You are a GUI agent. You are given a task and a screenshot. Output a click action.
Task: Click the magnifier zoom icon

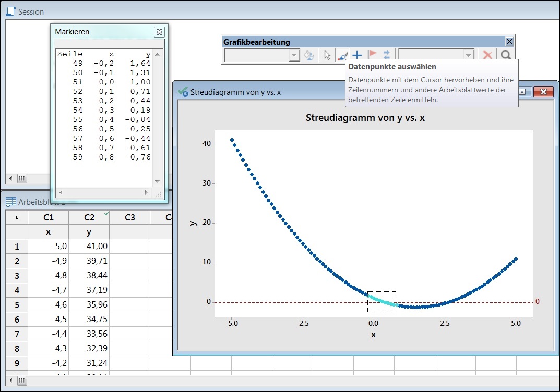coord(506,55)
